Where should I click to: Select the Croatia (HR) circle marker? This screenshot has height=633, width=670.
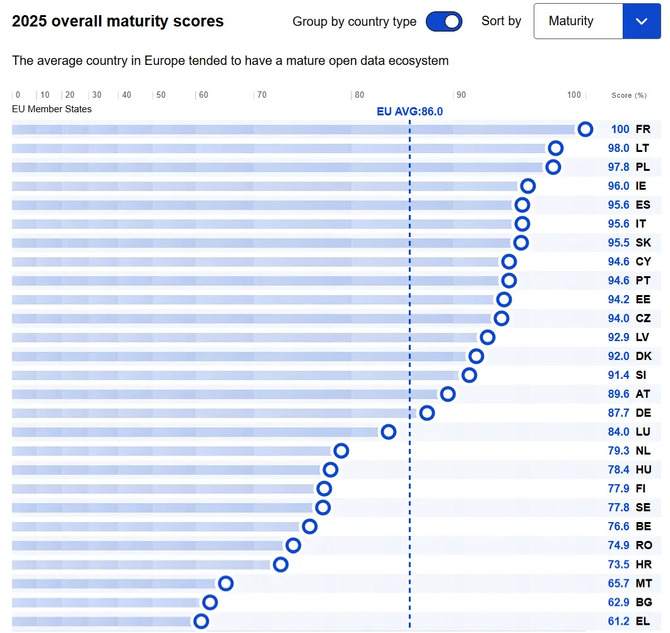pyautogui.click(x=281, y=564)
